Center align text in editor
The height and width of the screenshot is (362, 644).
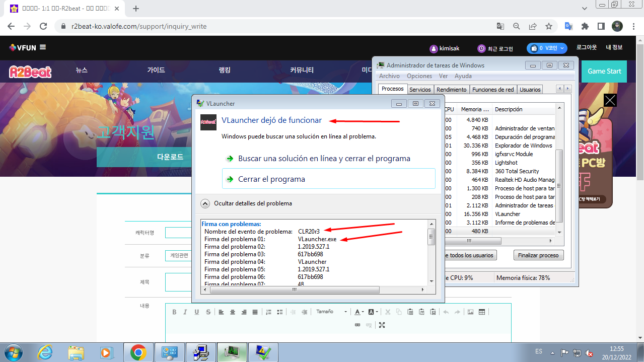click(x=233, y=312)
